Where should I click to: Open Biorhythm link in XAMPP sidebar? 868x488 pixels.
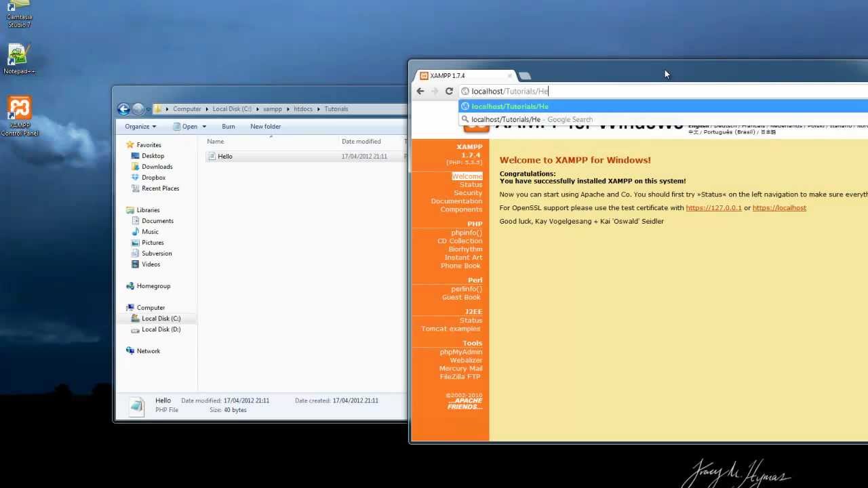tap(465, 249)
